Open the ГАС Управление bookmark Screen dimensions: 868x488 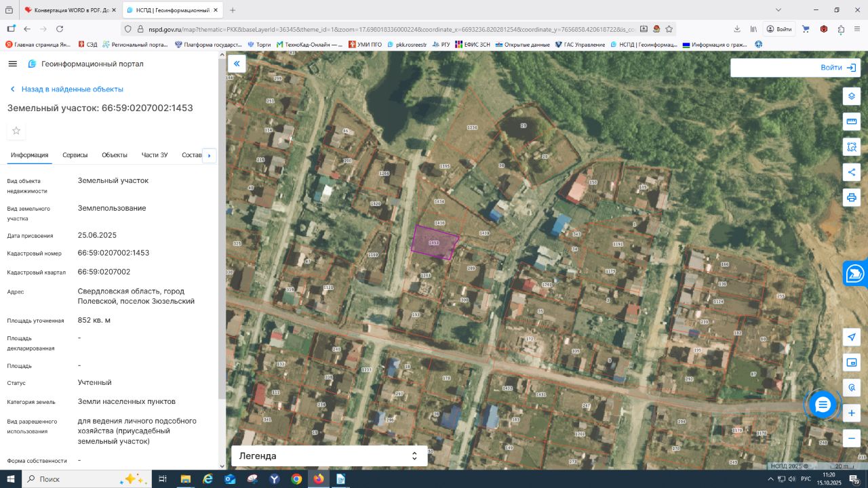(580, 45)
